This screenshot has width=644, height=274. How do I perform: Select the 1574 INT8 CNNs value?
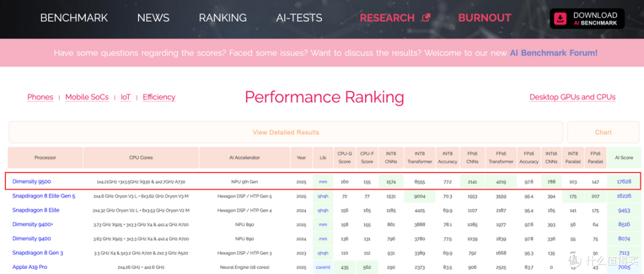pos(391,181)
